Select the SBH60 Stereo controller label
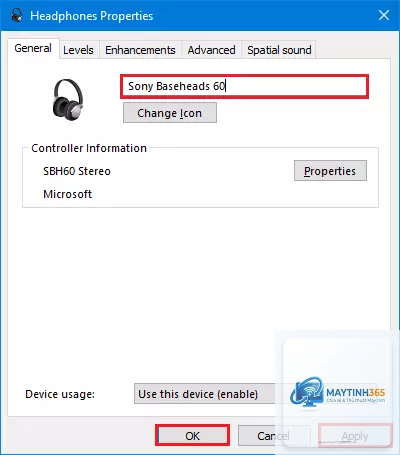This screenshot has width=400, height=455. coord(77,171)
